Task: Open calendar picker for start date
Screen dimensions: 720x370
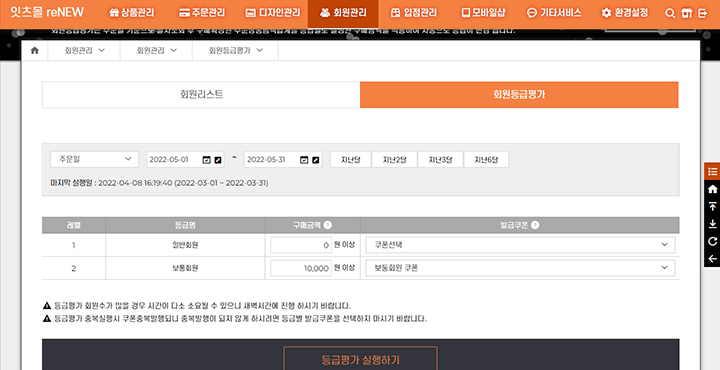Action: (x=207, y=160)
